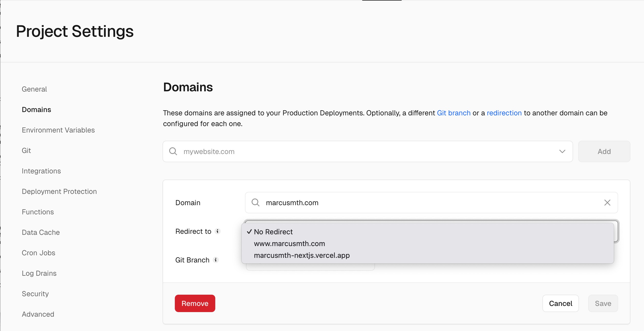The width and height of the screenshot is (644, 331).
Task: Open the redirection link
Action: (504, 113)
